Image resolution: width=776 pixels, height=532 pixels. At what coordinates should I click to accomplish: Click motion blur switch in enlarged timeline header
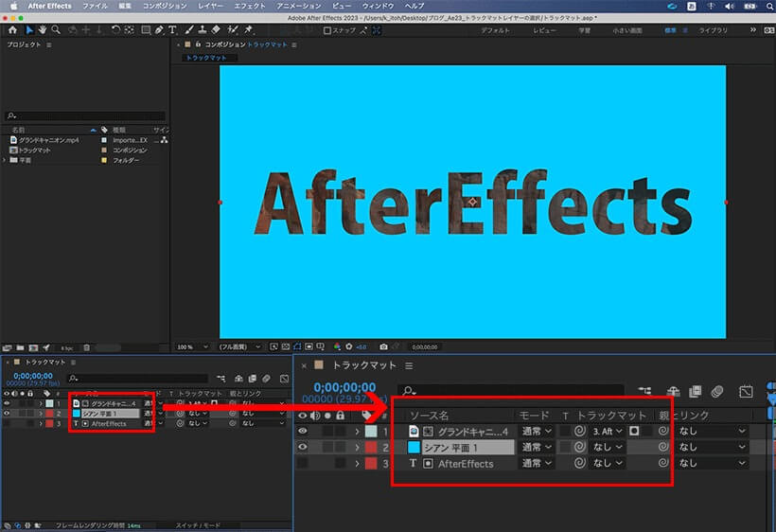coord(717,392)
